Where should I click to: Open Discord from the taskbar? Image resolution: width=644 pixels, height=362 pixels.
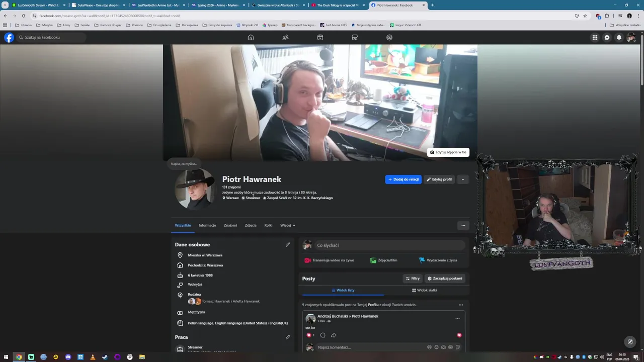tap(68, 357)
